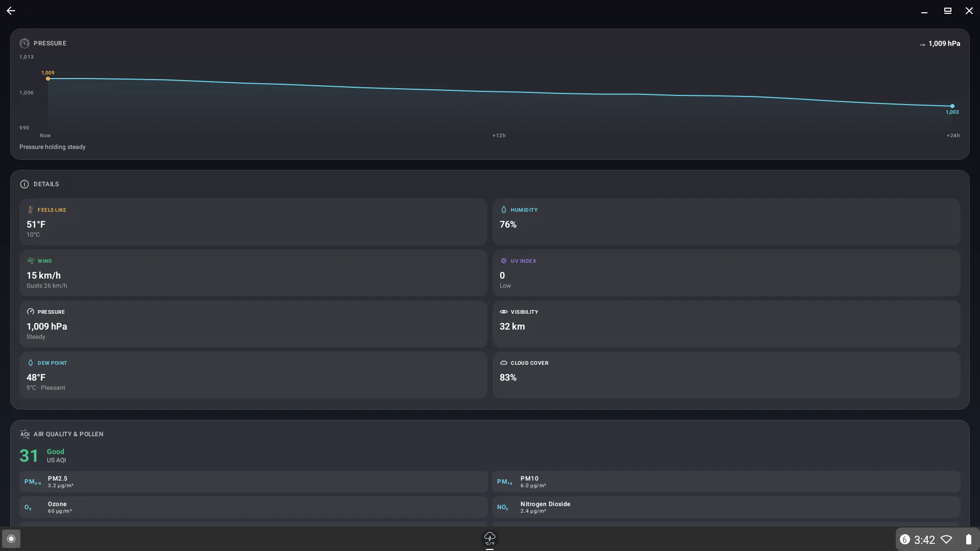This screenshot has height=551, width=980.
Task: Click the Feels Like thermometer icon
Action: click(x=31, y=210)
